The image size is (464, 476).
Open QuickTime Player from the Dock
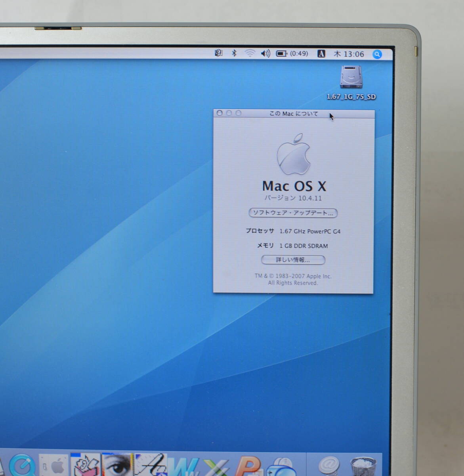click(x=22, y=465)
